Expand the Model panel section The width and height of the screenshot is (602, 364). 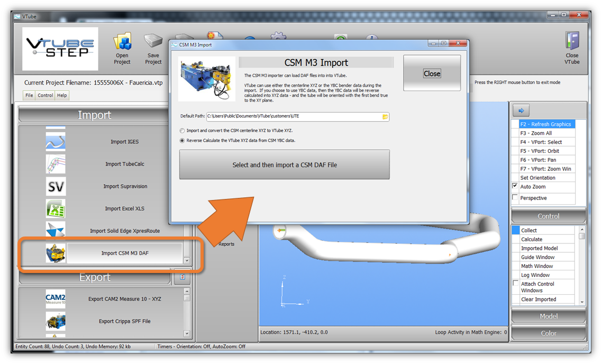pos(549,316)
